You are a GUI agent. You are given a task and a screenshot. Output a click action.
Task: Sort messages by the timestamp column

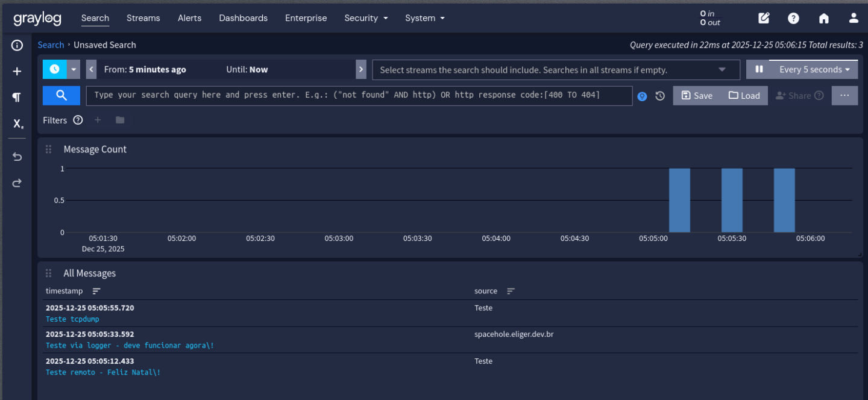pyautogui.click(x=96, y=290)
